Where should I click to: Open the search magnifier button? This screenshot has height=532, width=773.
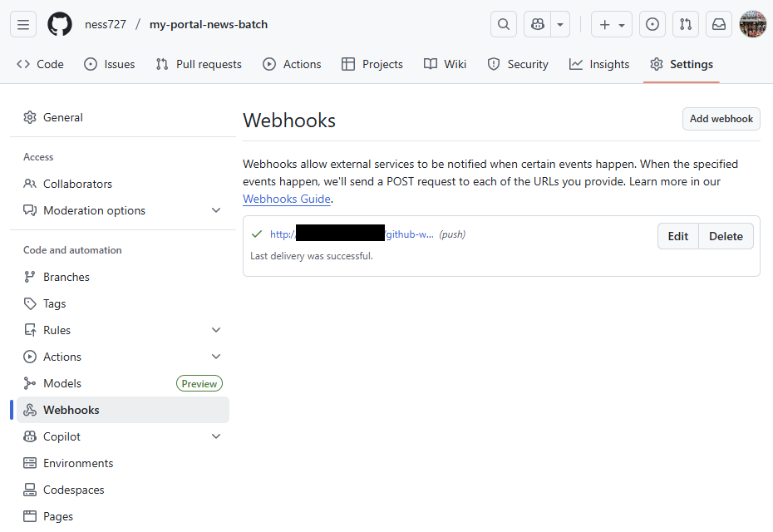coord(504,24)
